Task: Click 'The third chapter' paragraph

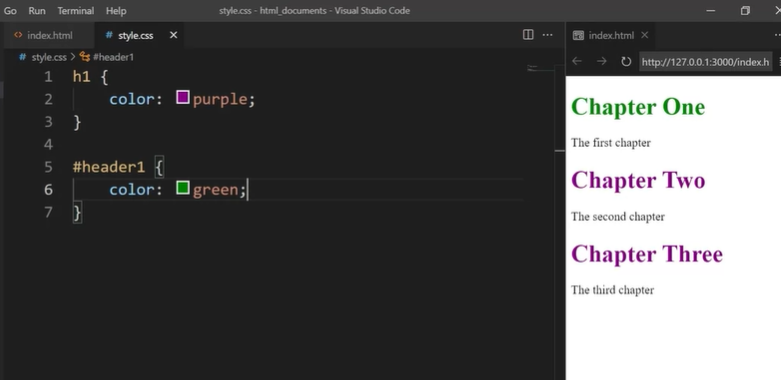Action: pos(612,290)
